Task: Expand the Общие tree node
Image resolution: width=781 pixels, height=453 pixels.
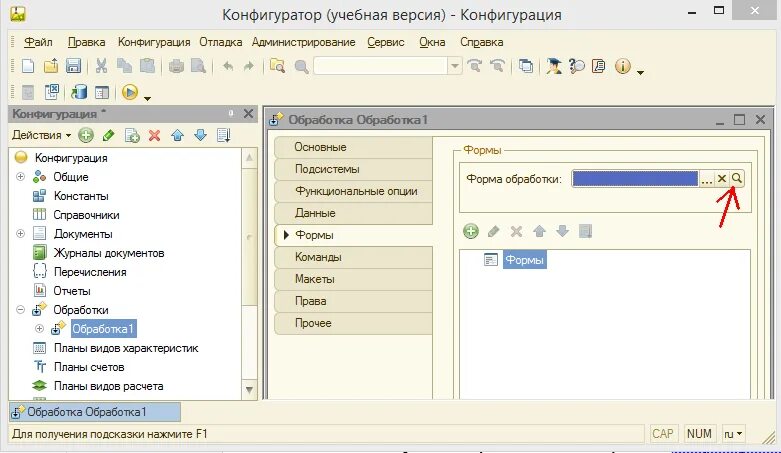Action: point(20,176)
